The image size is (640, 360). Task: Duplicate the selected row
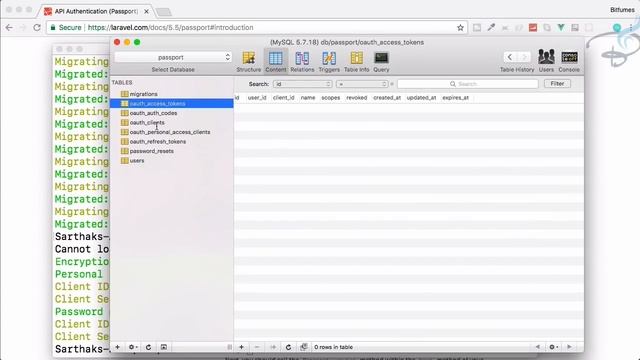(273, 347)
